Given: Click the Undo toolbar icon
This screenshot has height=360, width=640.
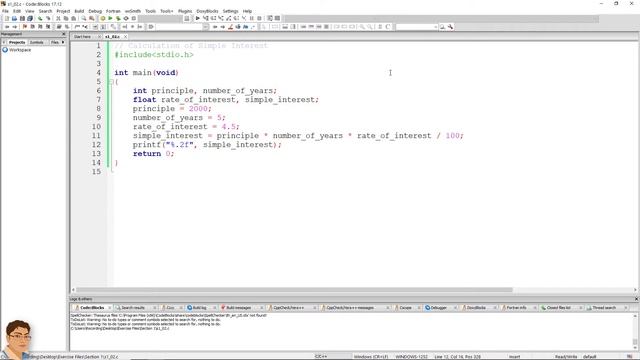Looking at the screenshot, I should 40,18.
